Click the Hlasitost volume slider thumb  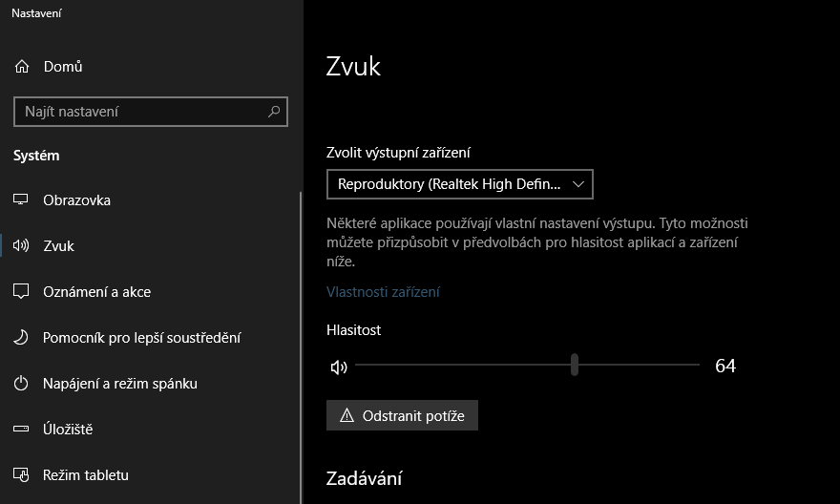coord(575,365)
